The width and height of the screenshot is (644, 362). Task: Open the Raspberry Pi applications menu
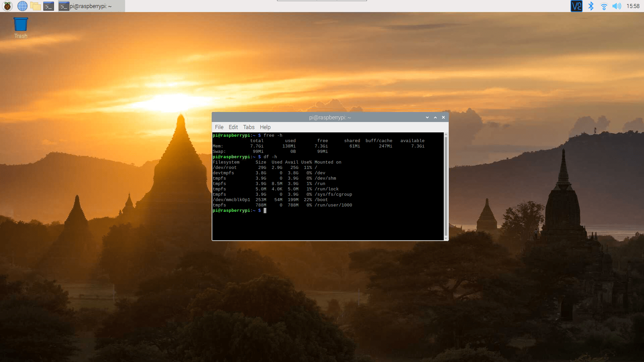pyautogui.click(x=7, y=6)
